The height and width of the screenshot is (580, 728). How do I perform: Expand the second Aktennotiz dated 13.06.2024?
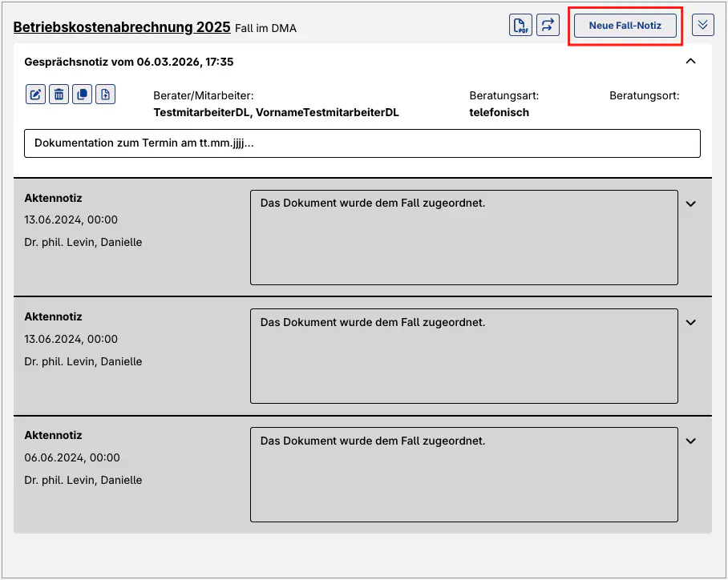(691, 323)
